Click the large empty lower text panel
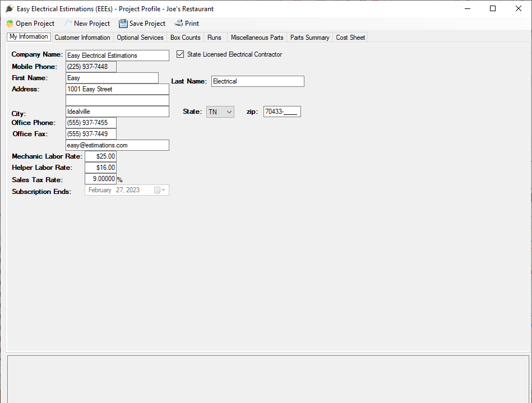532x403 pixels. pyautogui.click(x=268, y=379)
